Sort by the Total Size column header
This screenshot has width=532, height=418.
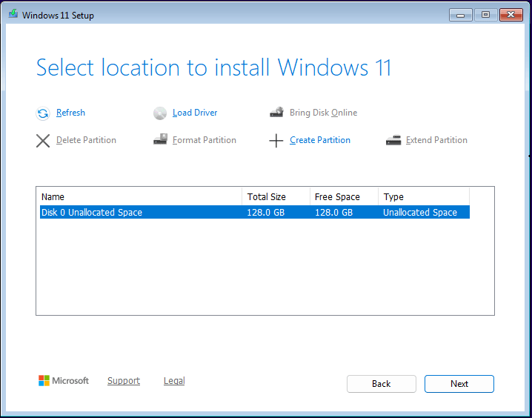[276, 197]
